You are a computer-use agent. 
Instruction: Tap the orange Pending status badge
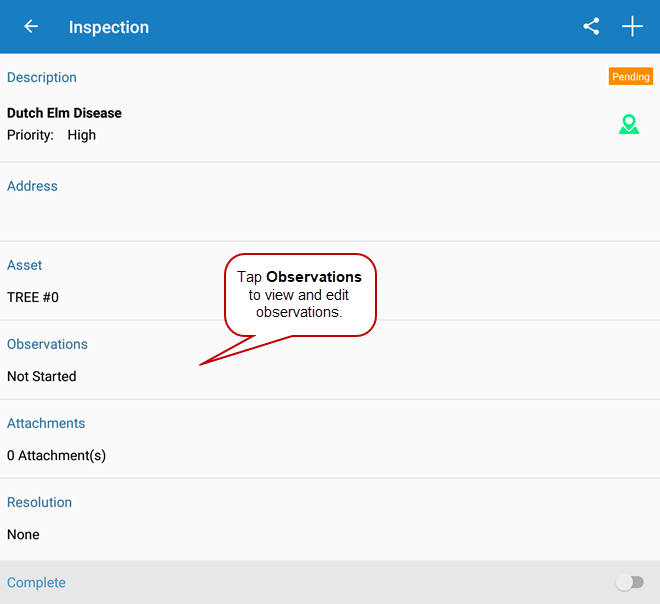(x=630, y=77)
